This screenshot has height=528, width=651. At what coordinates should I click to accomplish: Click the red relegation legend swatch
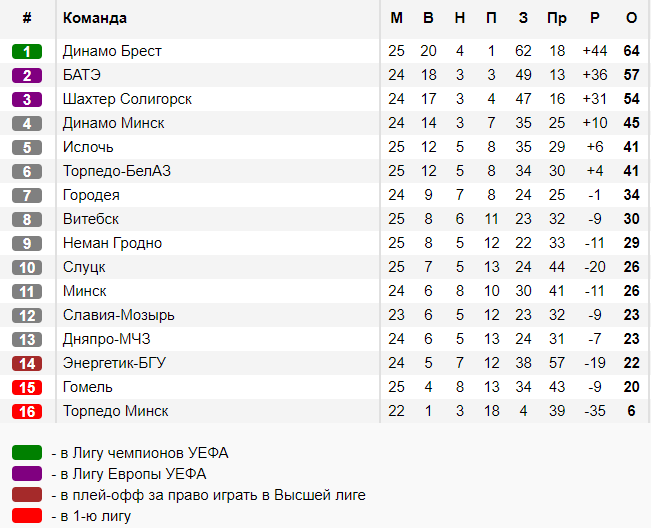[28, 516]
